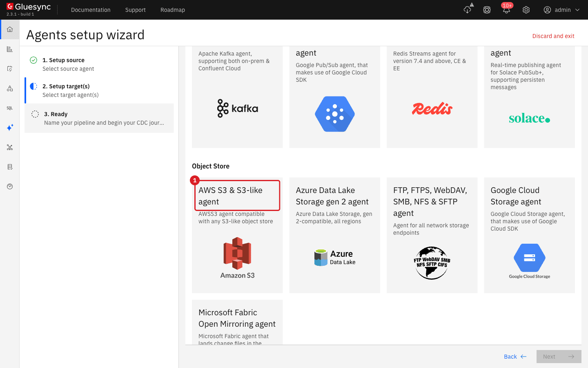Click Discard and exit link
Viewport: 588px width, 368px height.
pos(553,36)
